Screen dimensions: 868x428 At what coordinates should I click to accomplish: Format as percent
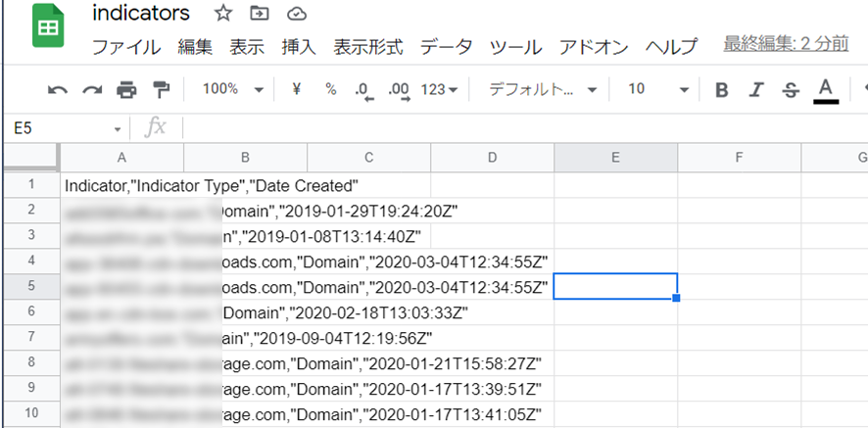(330, 89)
